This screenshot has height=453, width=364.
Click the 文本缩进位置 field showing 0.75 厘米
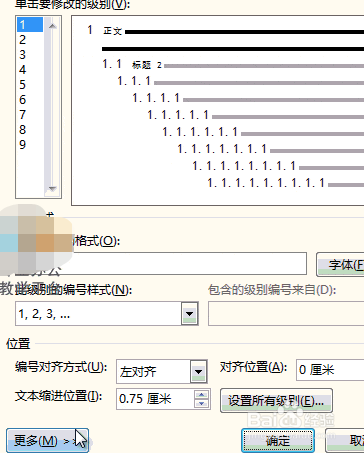coord(155,399)
